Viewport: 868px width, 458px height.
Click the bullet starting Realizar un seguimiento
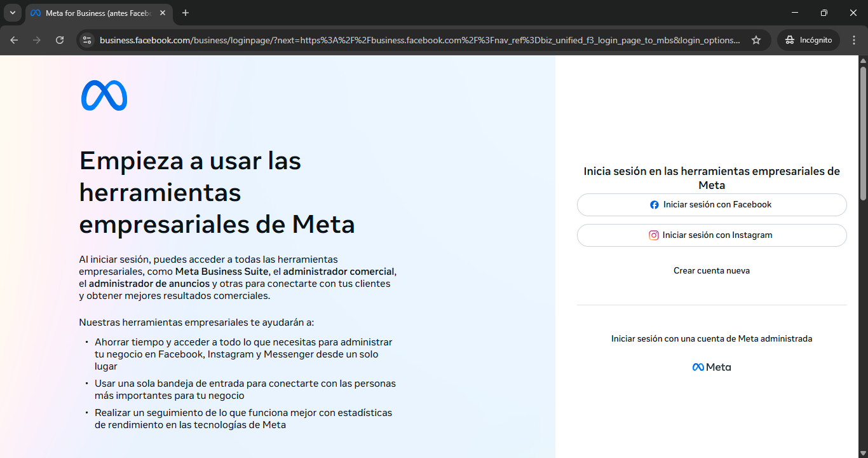(243, 419)
